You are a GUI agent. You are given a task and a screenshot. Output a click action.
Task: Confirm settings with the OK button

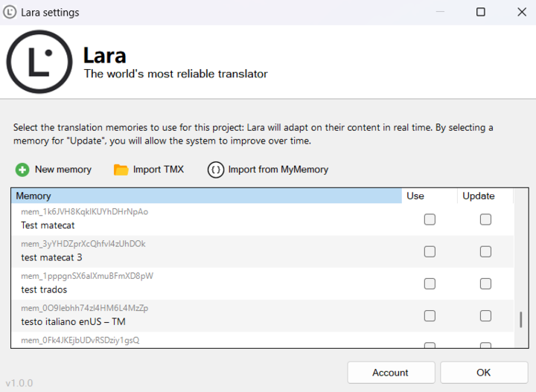tap(484, 373)
